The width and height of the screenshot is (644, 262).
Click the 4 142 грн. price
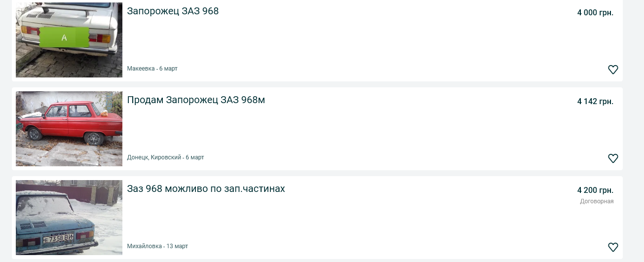595,102
